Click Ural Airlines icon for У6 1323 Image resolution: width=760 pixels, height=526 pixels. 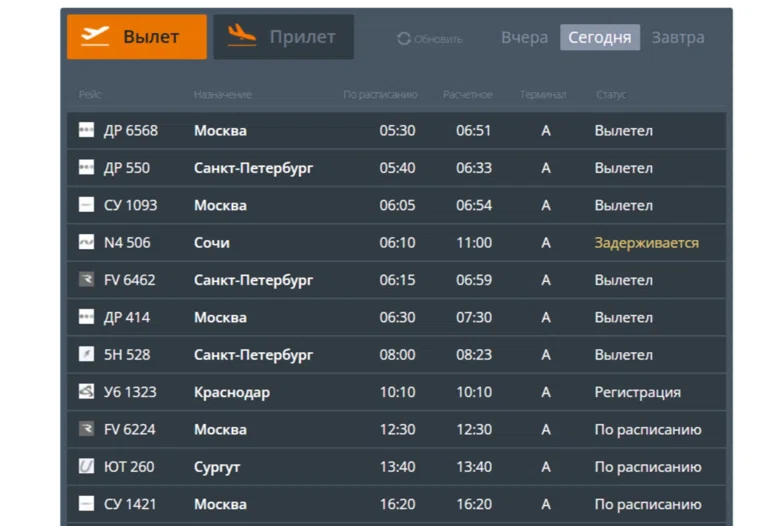pos(86,392)
